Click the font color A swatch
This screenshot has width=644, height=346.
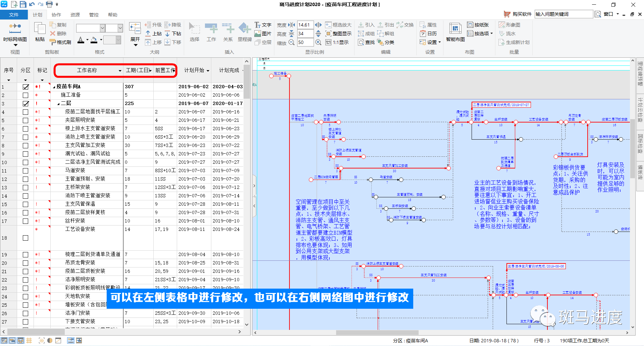(x=80, y=40)
